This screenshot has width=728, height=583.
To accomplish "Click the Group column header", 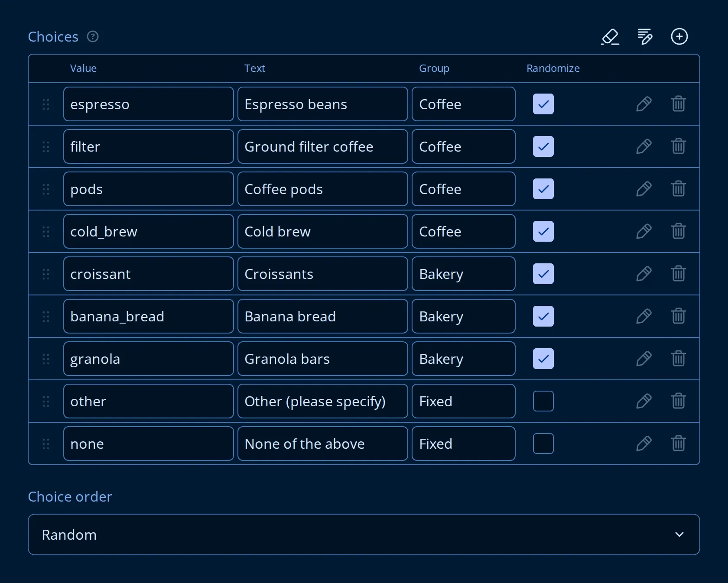I will [x=434, y=68].
